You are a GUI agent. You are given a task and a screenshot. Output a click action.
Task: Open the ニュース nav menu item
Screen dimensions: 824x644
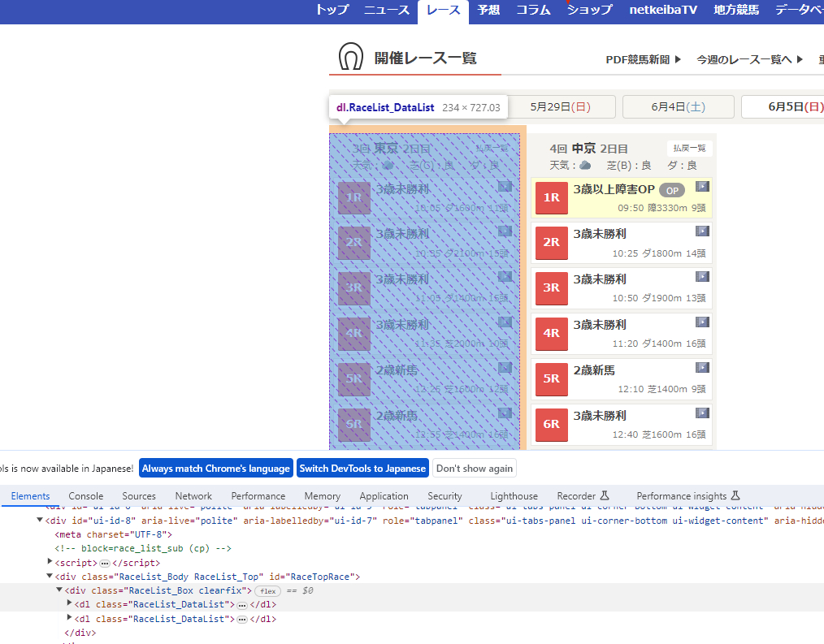387,10
